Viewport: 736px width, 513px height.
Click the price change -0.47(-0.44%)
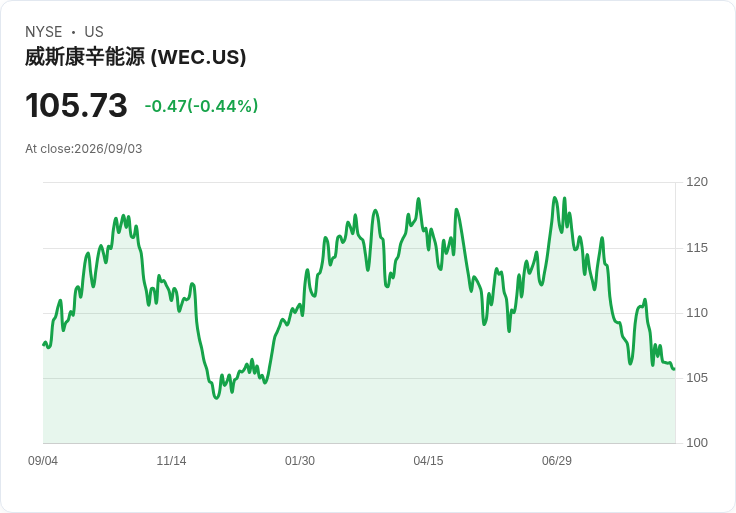coord(201,106)
